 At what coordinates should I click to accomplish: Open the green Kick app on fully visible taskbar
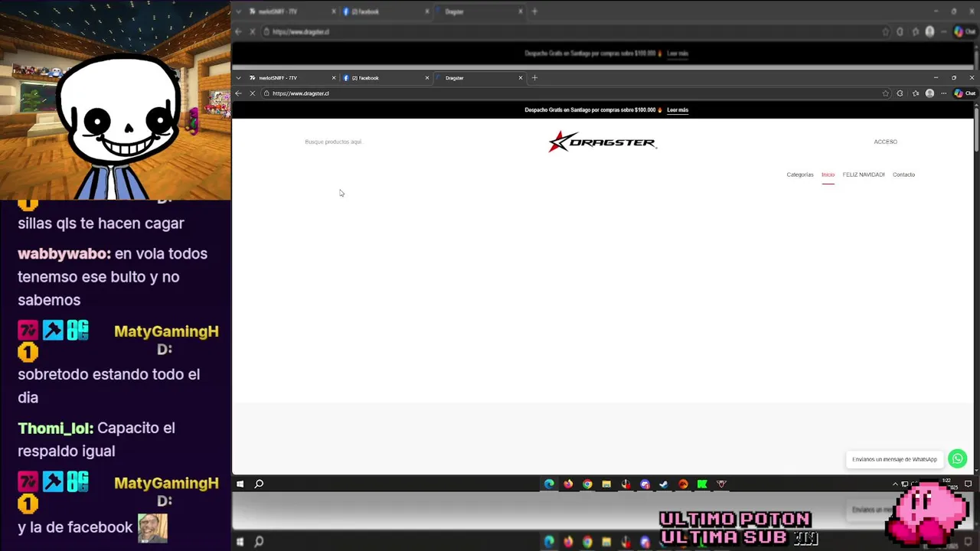tap(702, 484)
